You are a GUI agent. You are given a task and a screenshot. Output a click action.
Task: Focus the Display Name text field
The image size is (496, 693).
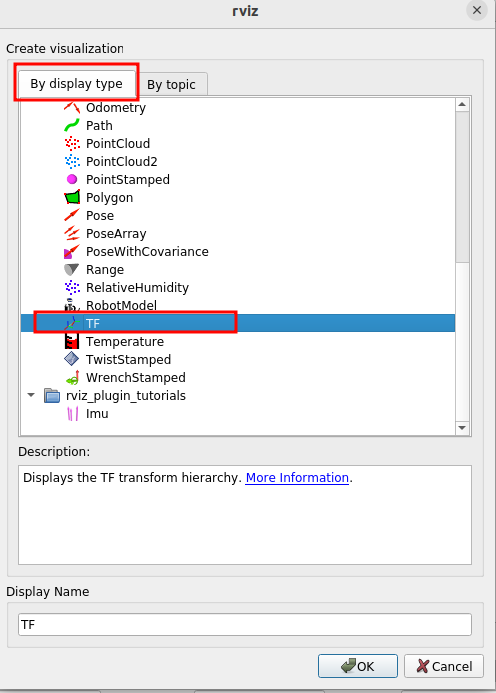tap(245, 624)
